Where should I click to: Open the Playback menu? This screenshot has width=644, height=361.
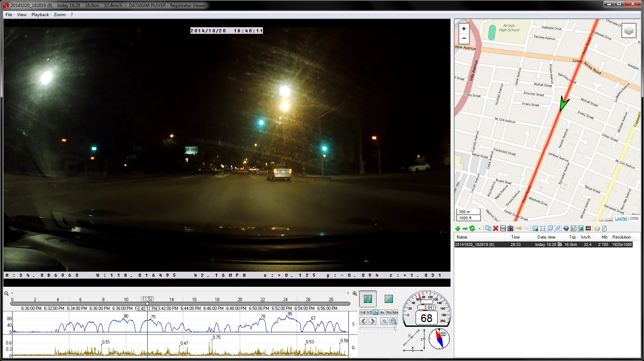point(40,15)
